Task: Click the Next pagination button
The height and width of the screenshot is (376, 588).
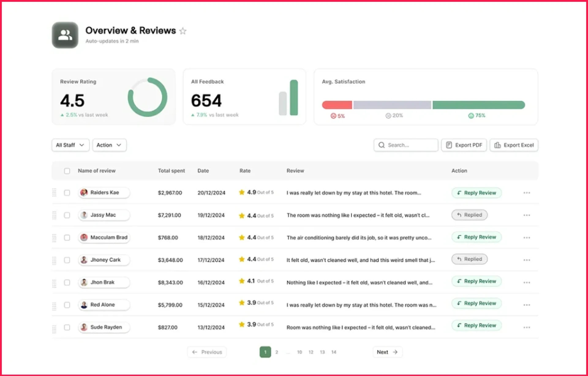Action: coord(387,352)
